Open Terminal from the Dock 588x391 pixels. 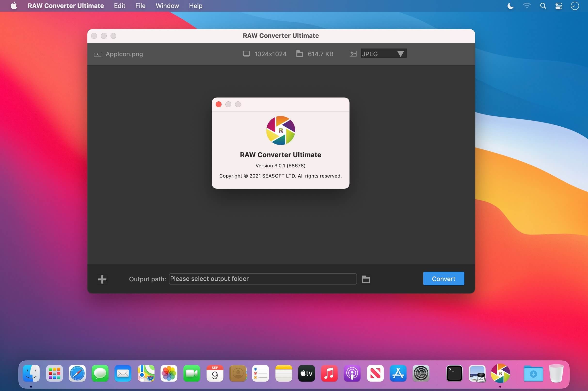click(x=454, y=373)
